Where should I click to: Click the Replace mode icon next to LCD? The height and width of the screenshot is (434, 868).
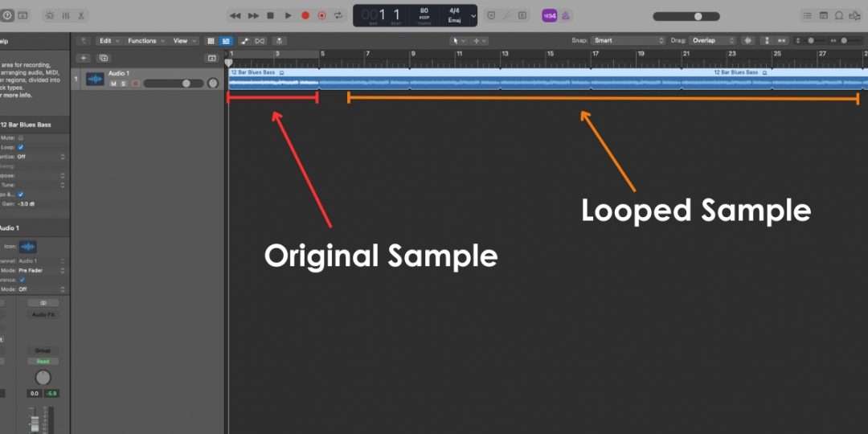[491, 15]
